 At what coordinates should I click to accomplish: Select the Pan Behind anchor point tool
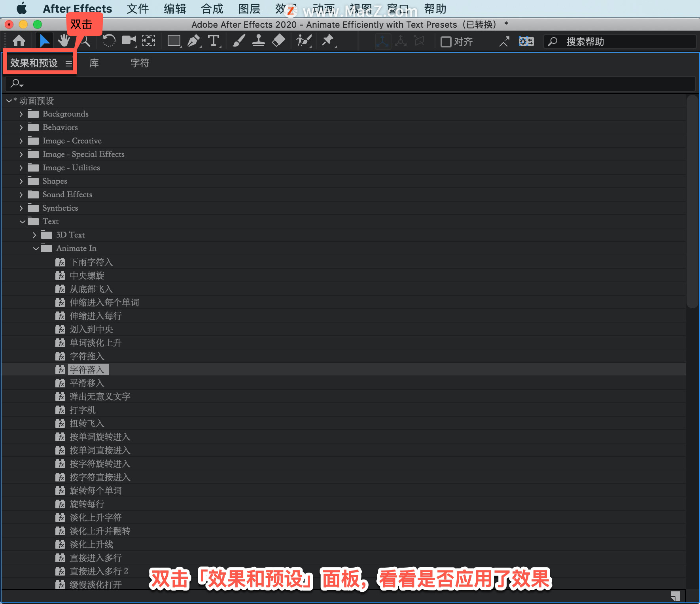pos(149,41)
